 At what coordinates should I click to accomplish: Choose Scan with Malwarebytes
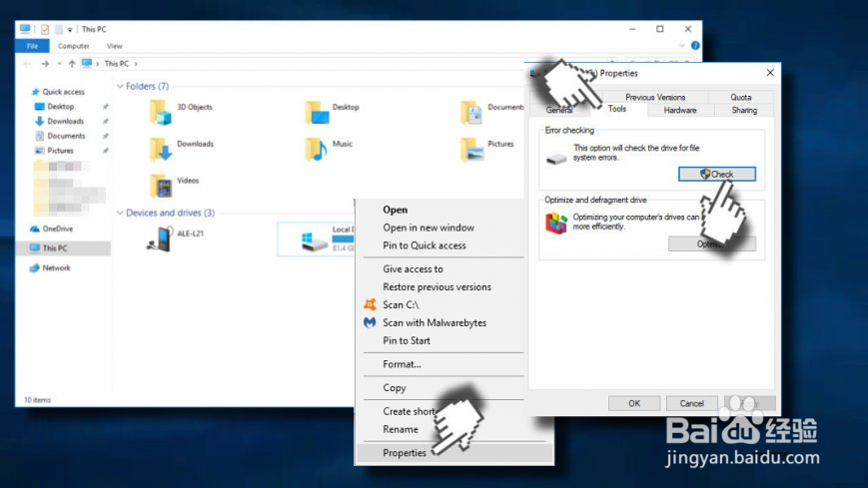point(434,322)
